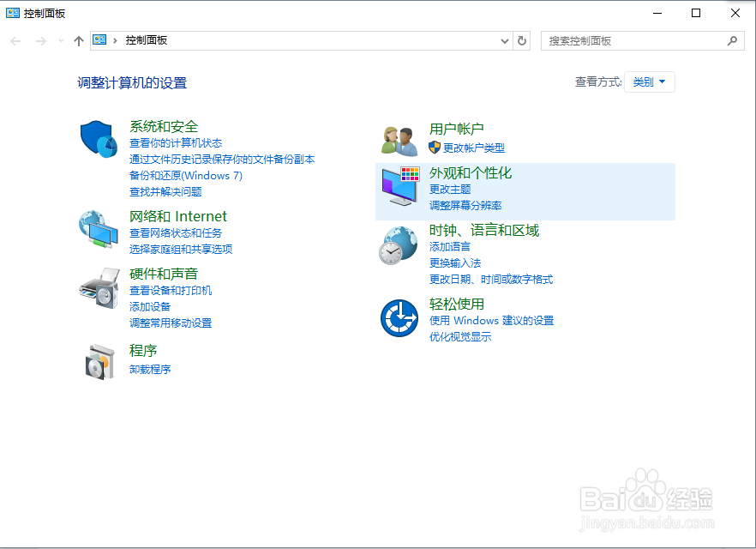
Task: Open 系统和安全 category heading
Action: 164,126
